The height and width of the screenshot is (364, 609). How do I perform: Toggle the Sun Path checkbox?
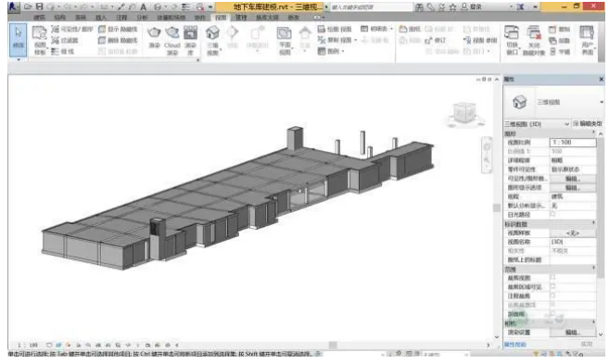(552, 214)
